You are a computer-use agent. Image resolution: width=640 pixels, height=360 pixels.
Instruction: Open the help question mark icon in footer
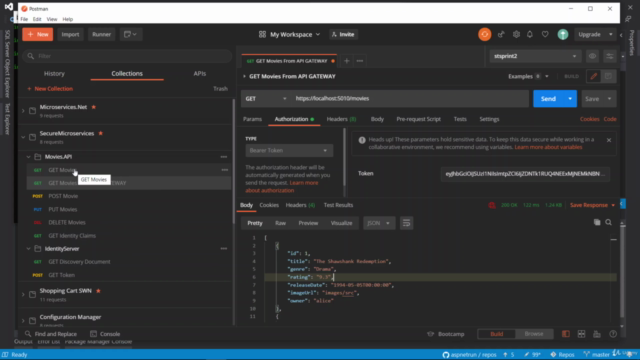(x=613, y=334)
